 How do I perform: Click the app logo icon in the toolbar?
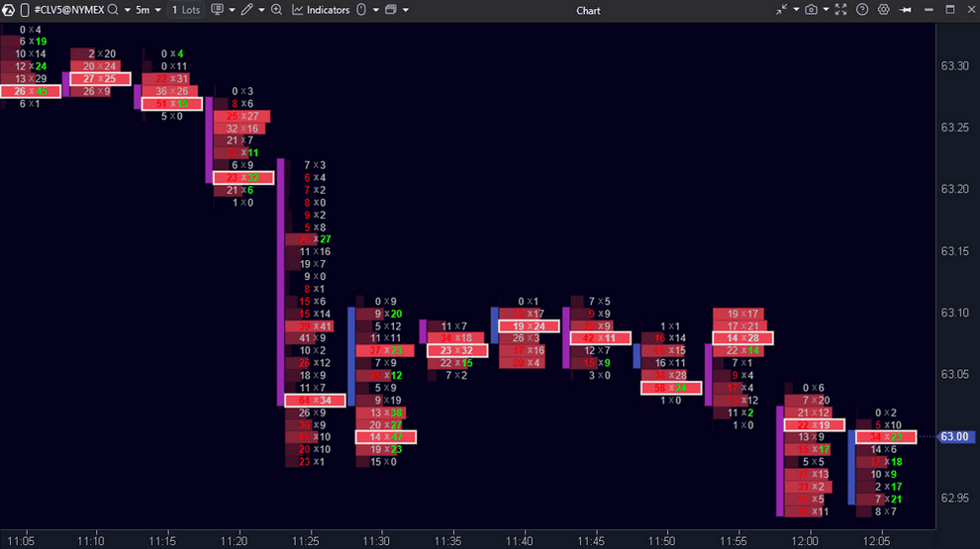pyautogui.click(x=9, y=10)
